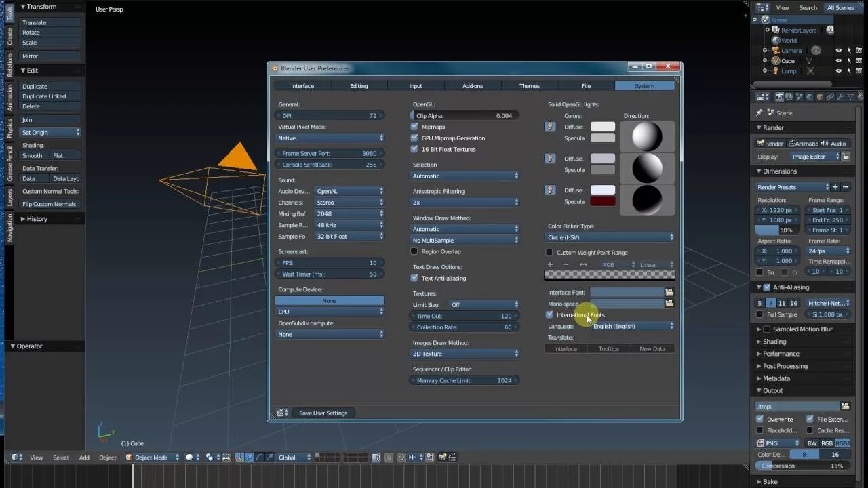Click the Save User Settings button
The image size is (868, 488).
(323, 413)
